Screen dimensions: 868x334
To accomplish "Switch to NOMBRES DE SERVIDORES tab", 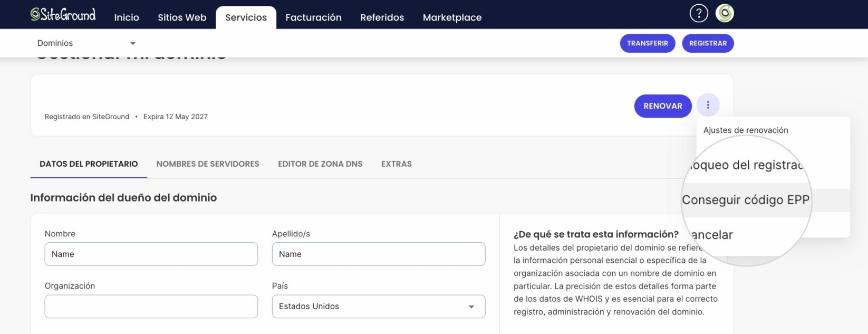I will click(x=208, y=164).
